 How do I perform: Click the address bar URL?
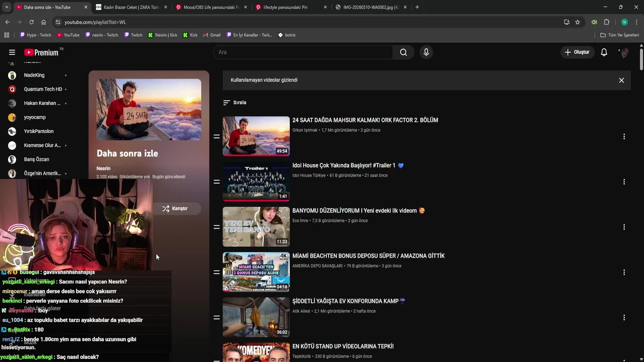[95, 22]
